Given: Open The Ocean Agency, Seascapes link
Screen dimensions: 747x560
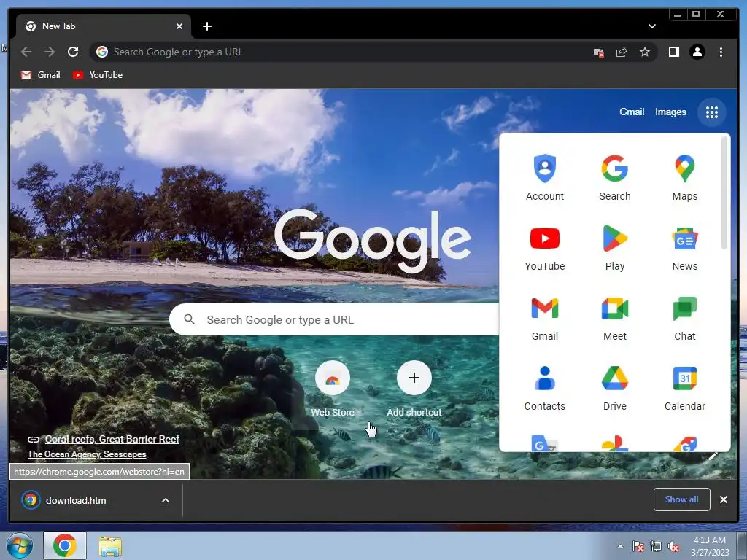Looking at the screenshot, I should 87,454.
